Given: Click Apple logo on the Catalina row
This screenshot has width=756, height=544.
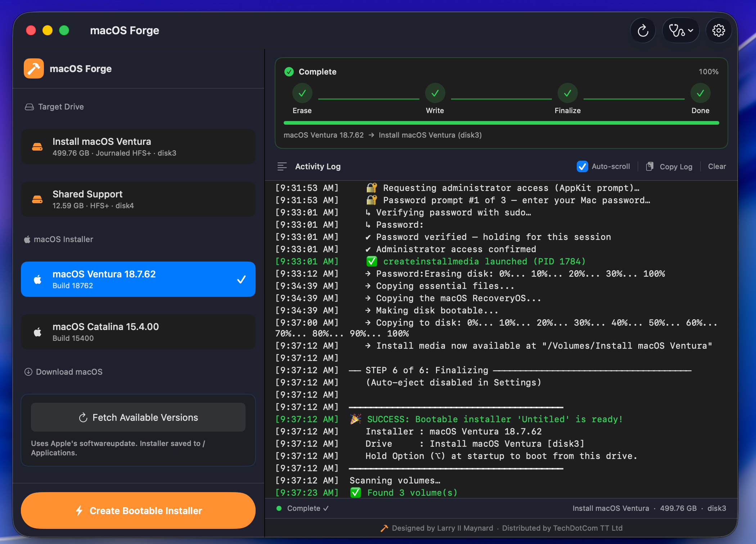Looking at the screenshot, I should pyautogui.click(x=37, y=332).
